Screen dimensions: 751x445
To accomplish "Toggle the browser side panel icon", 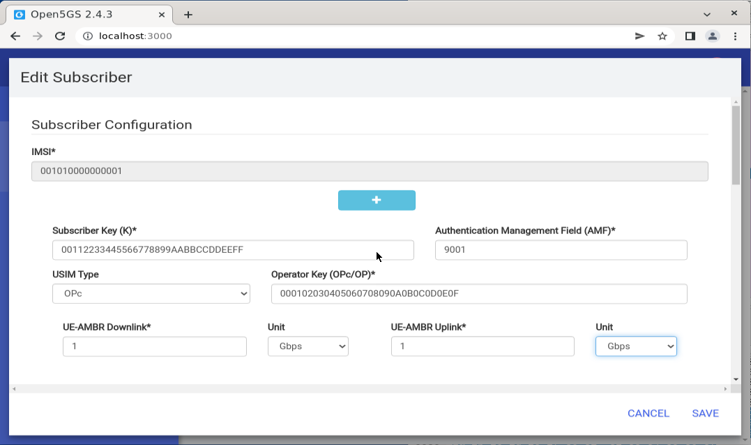I will pyautogui.click(x=690, y=36).
